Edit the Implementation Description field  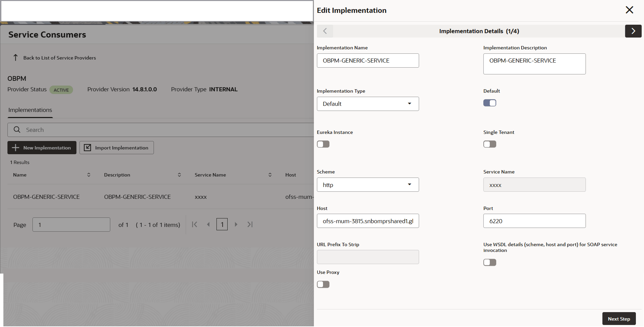pos(534,64)
